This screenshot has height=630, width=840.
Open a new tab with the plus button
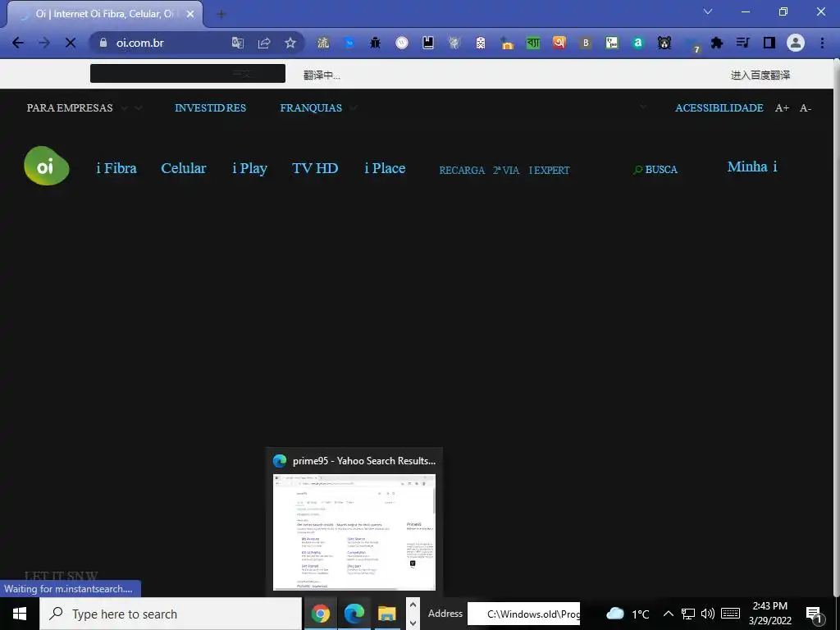pyautogui.click(x=221, y=15)
